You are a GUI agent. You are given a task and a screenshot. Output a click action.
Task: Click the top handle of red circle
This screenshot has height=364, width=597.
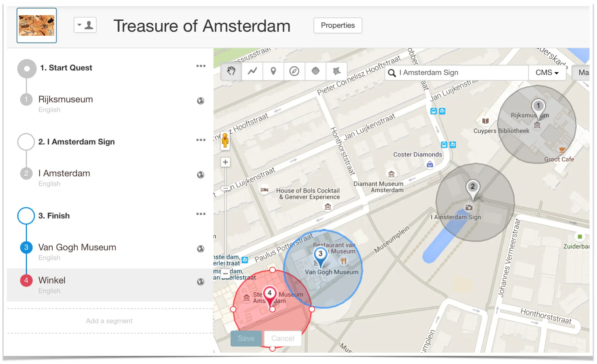click(273, 270)
